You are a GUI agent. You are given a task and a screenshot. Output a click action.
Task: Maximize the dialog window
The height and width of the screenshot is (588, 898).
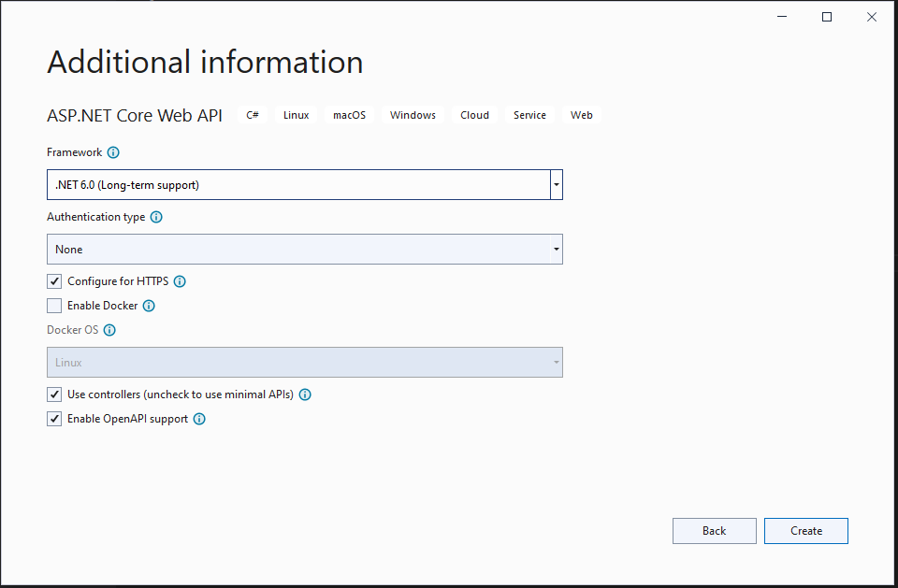tap(827, 17)
